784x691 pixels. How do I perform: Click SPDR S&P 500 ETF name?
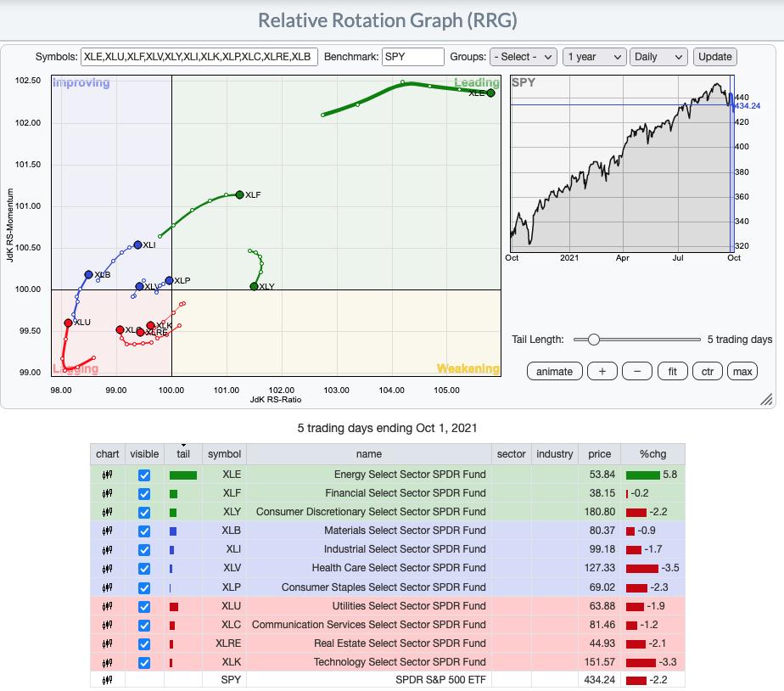440,680
